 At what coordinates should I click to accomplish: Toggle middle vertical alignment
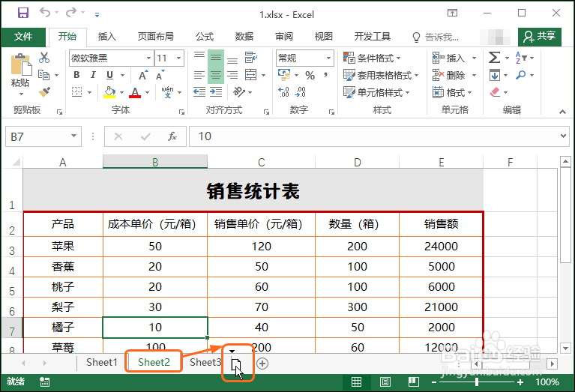(216, 58)
